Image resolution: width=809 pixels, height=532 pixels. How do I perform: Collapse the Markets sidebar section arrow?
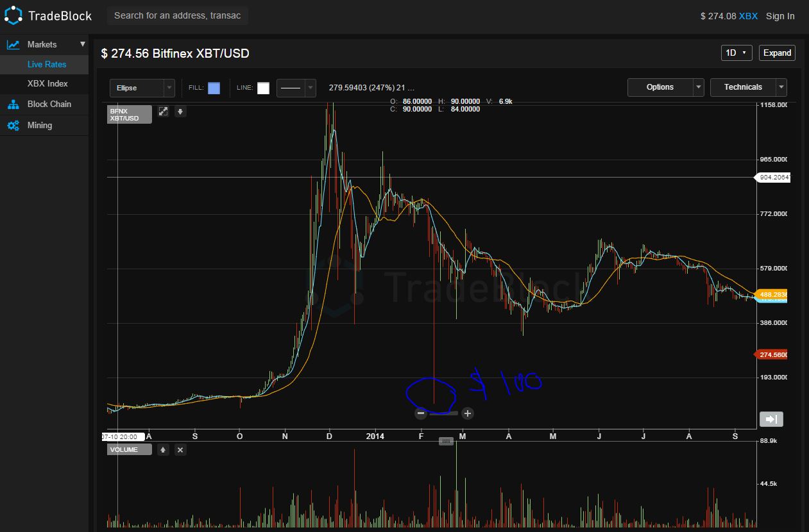[x=82, y=44]
